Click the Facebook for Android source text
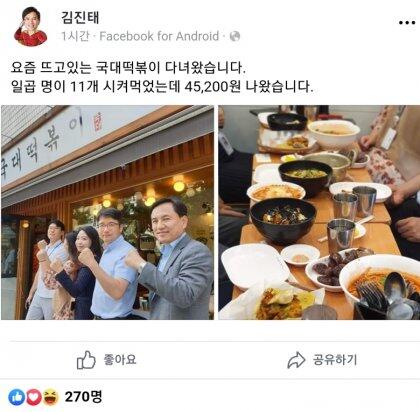This screenshot has width=420, height=412. coord(159,36)
